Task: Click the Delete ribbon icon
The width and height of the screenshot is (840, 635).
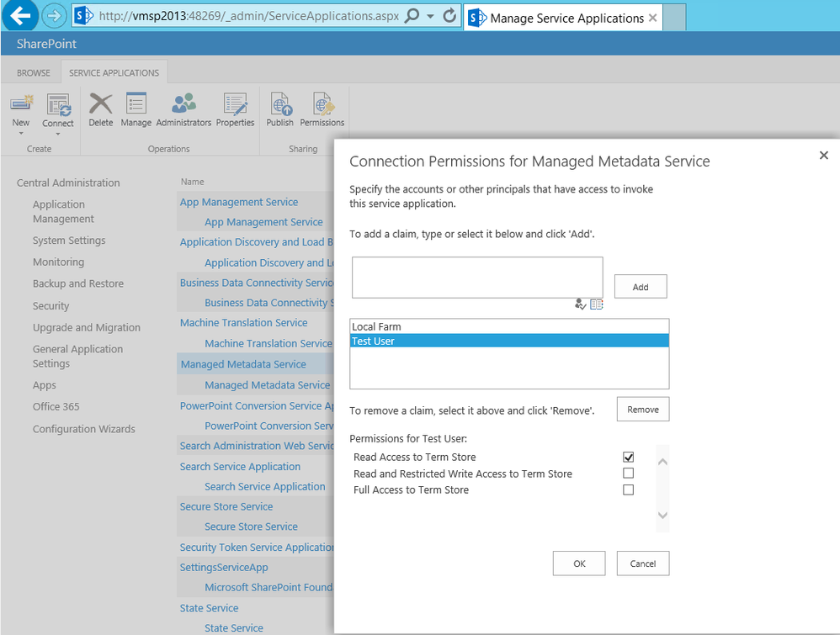Action: [101, 103]
